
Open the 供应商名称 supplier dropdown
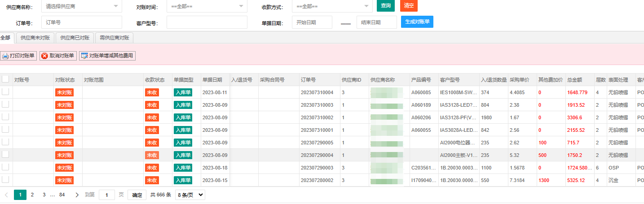click(81, 6)
